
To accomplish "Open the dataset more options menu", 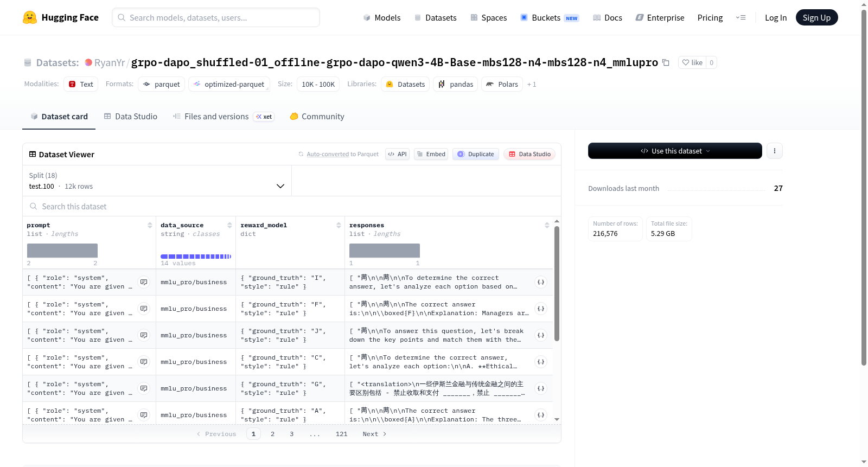I will pyautogui.click(x=775, y=151).
